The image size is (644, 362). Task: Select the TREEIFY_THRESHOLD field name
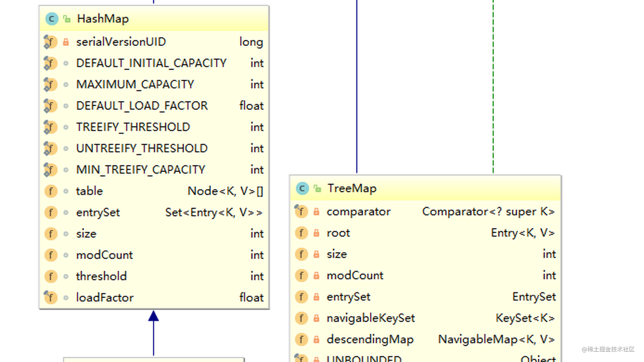tap(133, 127)
